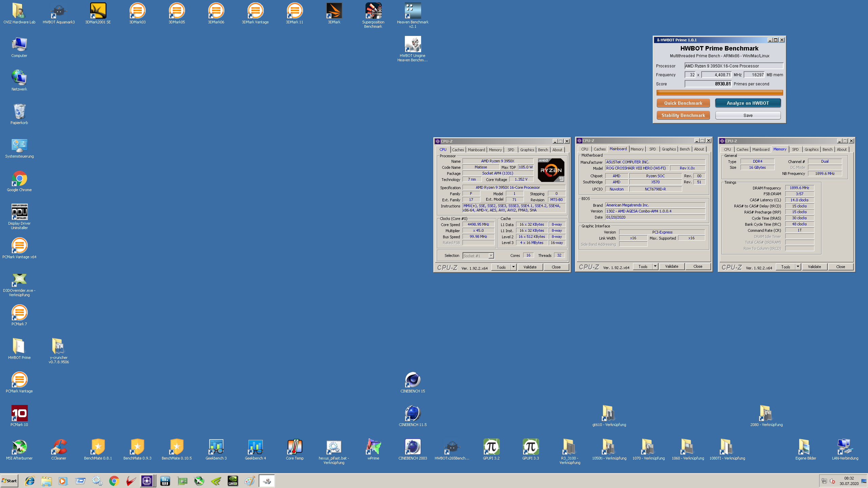Select the D3DOverrider.exe shortcut icon
Viewport: 868px width, 488px height.
click(19, 285)
